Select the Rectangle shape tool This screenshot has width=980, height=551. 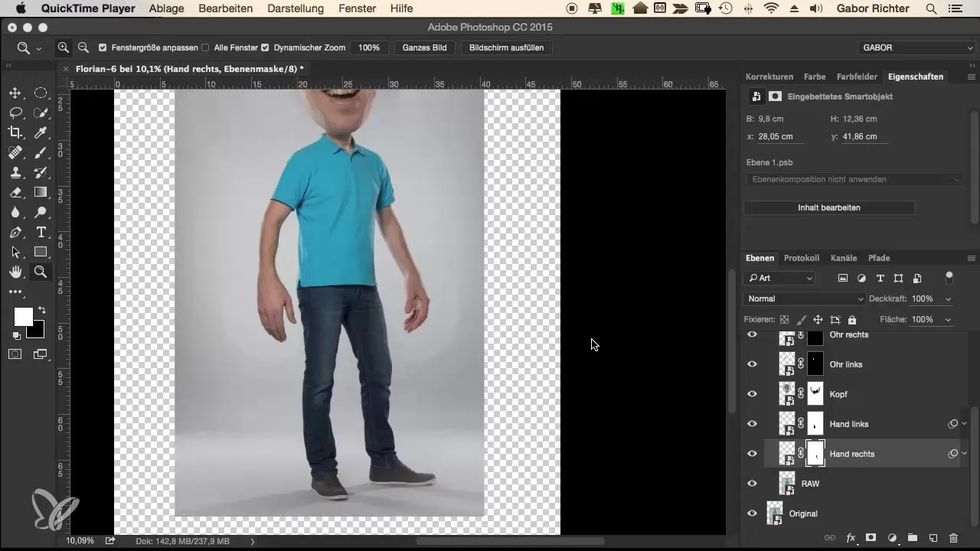coord(41,252)
